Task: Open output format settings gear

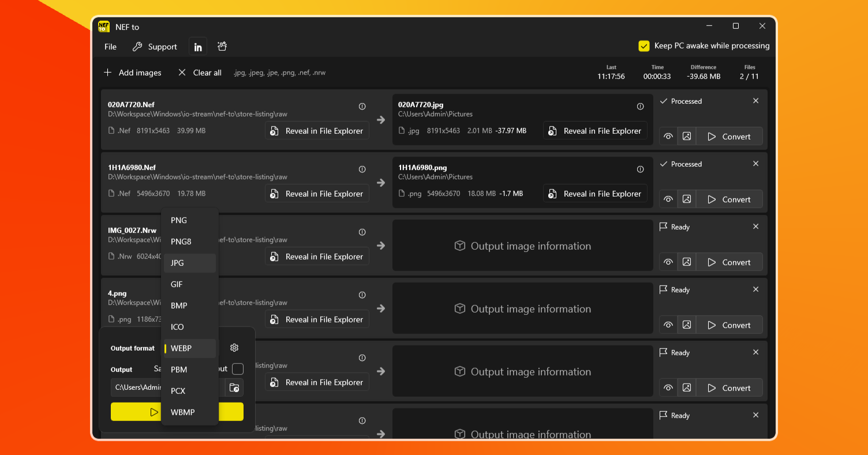Action: [x=234, y=348]
